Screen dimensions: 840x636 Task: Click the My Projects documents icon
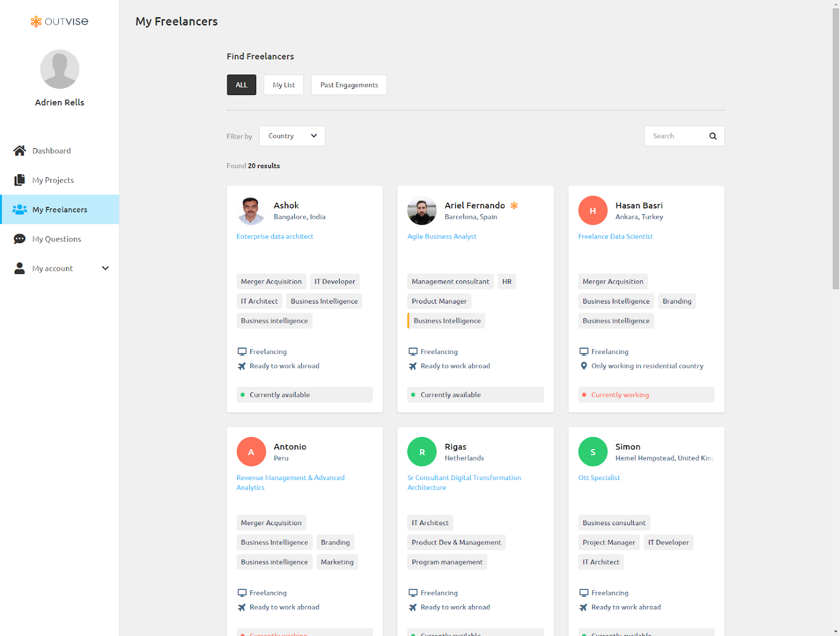(x=19, y=180)
